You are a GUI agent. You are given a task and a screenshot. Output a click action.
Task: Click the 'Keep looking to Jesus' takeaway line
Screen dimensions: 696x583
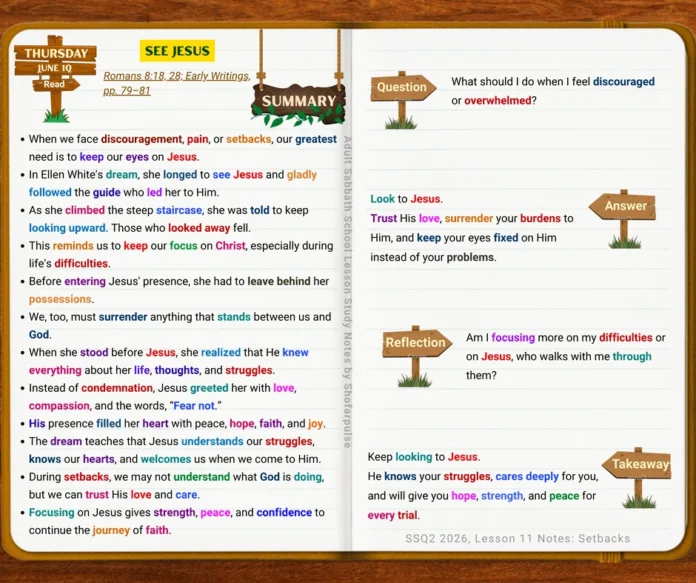coord(424,457)
